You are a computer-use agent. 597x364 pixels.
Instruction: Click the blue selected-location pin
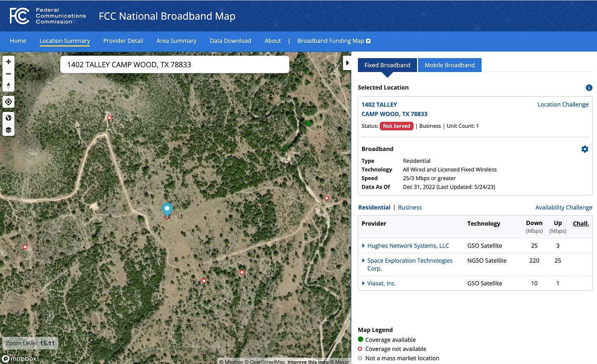coord(167,209)
